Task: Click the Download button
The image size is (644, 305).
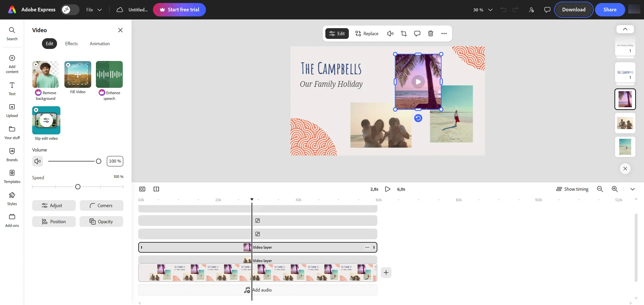Action: click(574, 10)
